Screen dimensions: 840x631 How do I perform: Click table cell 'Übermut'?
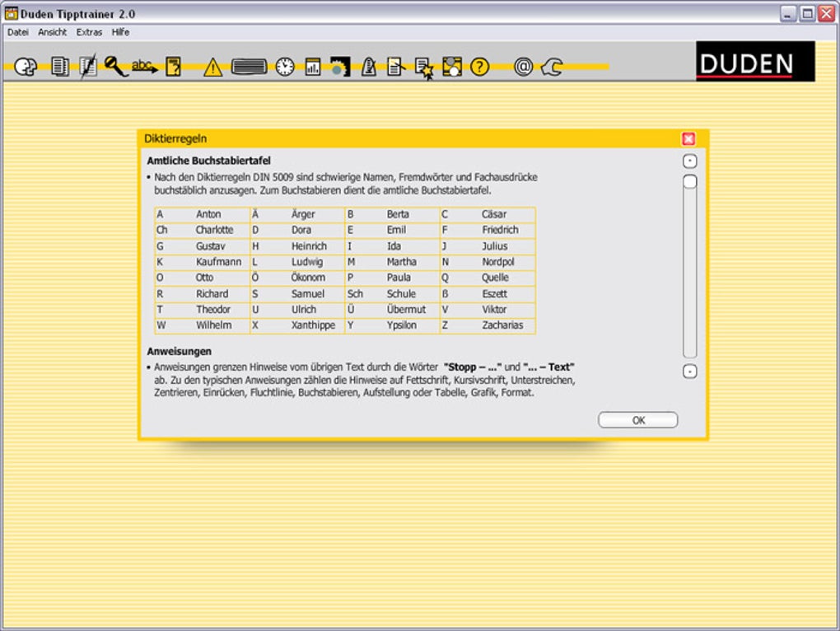[406, 309]
